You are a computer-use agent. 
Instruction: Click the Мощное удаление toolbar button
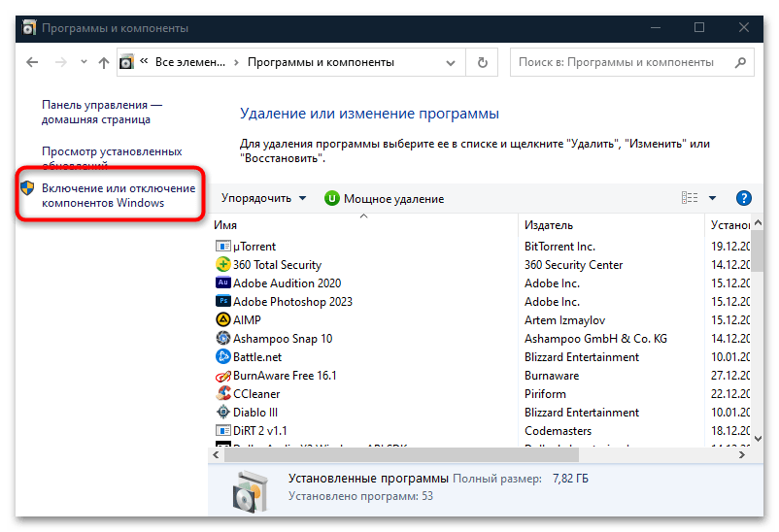(x=384, y=198)
